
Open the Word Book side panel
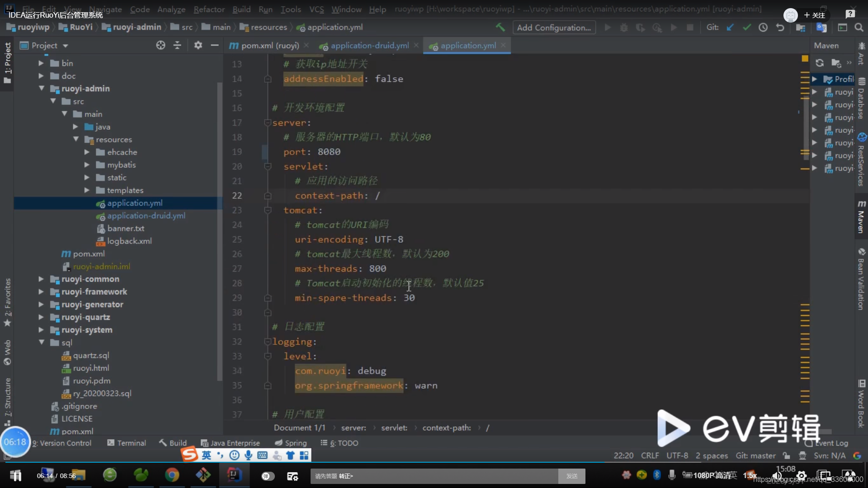[861, 404]
